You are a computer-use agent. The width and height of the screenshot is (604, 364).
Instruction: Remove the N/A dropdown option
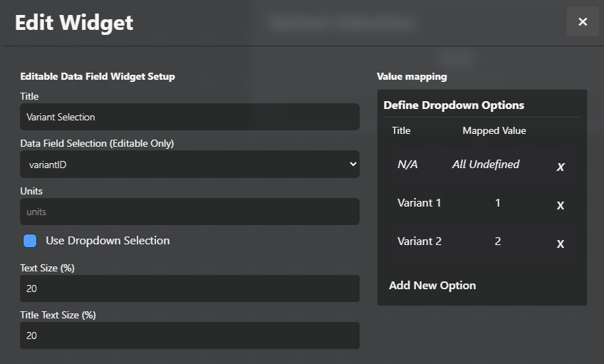(x=561, y=167)
